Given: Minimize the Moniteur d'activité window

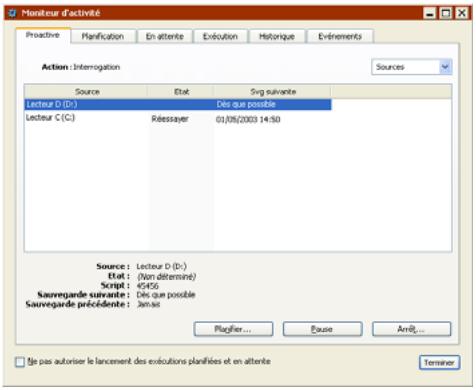Looking at the screenshot, I should click(430, 13).
